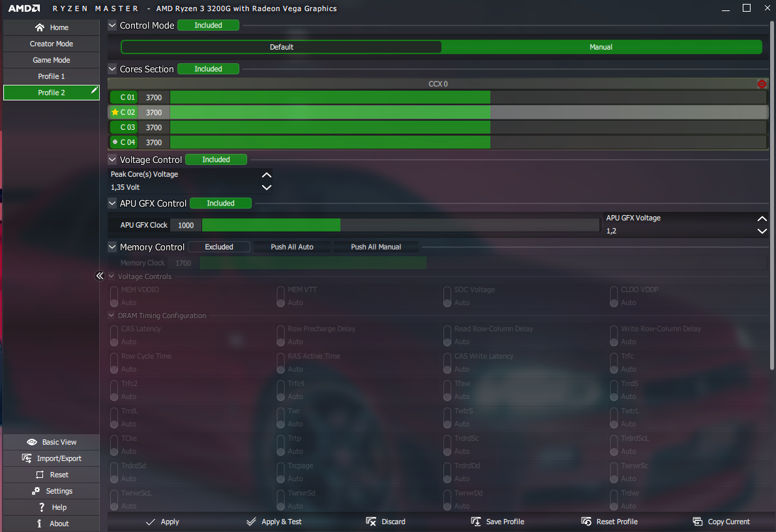
Task: Click the gold star on core C 02
Action: click(115, 112)
